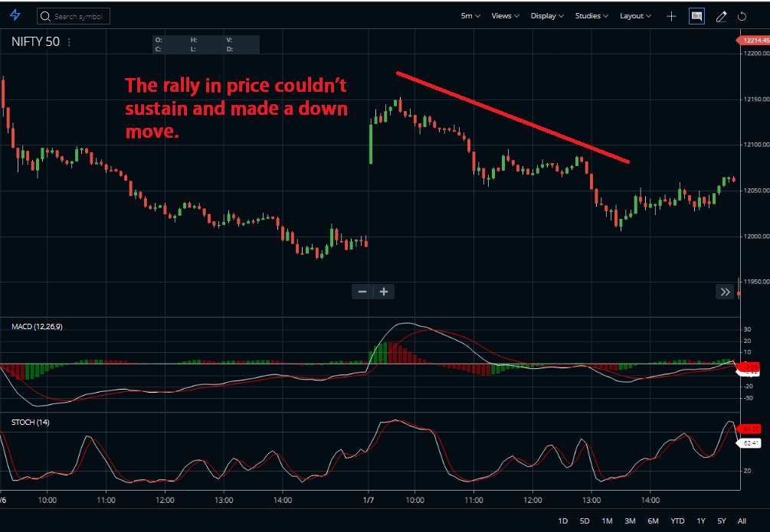Click the Search symbol input field
This screenshot has width=770, height=532.
pyautogui.click(x=74, y=16)
